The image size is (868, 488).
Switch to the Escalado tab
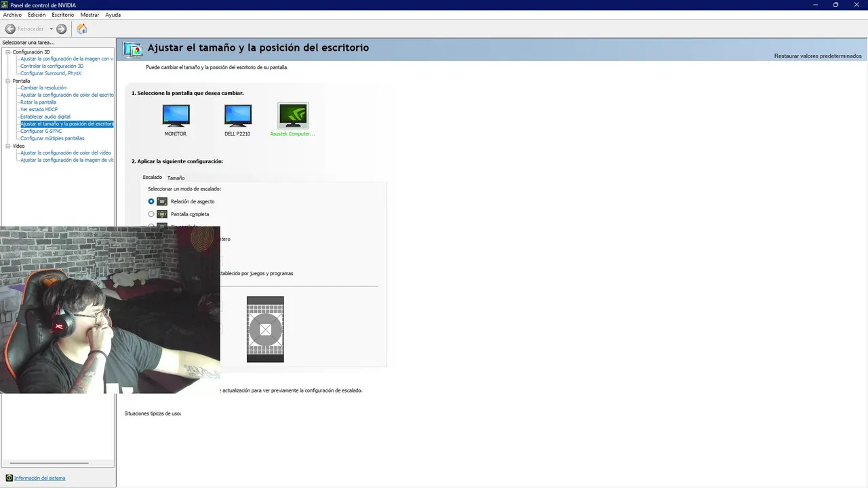click(153, 178)
